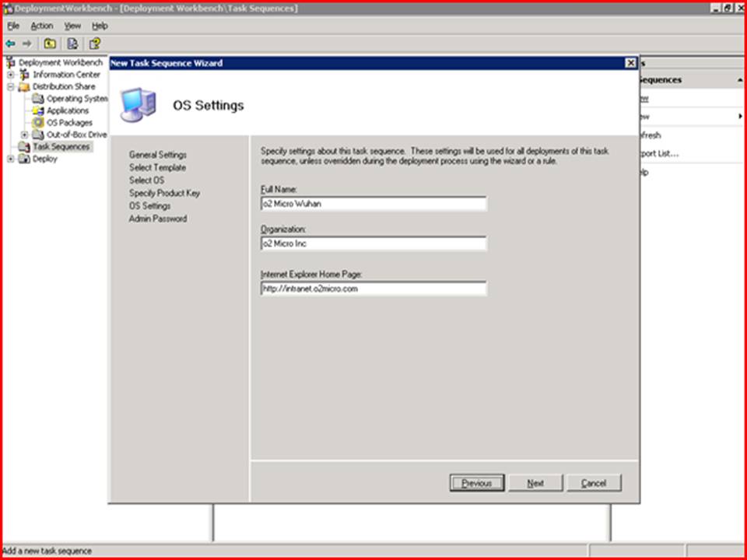Open the File menu
The height and width of the screenshot is (560, 747).
[13, 26]
